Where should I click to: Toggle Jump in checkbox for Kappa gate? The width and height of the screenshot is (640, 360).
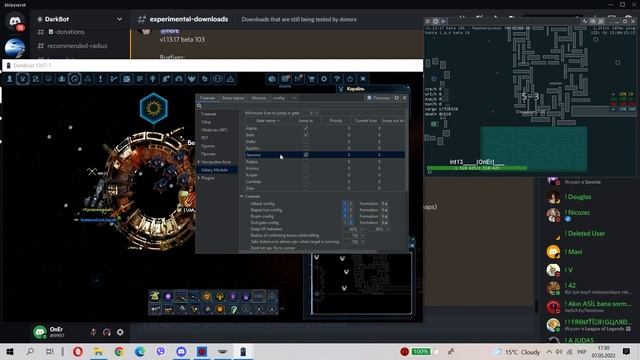coord(306,162)
